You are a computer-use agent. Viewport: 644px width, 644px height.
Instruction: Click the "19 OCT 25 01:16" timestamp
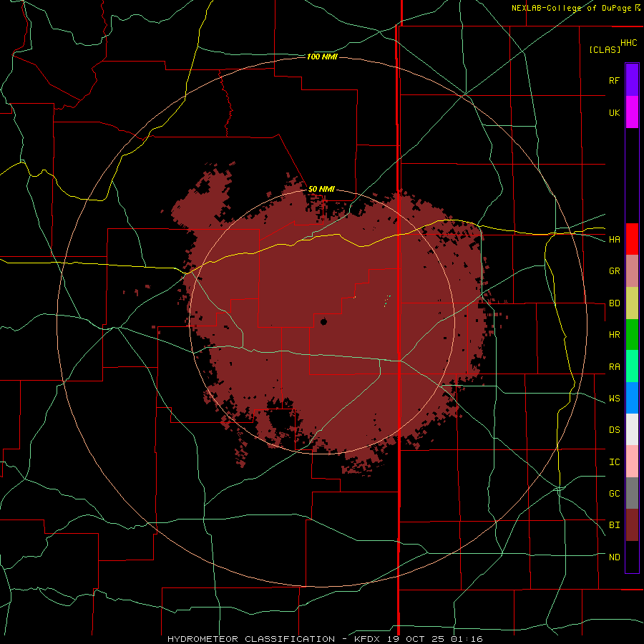tap(435, 639)
